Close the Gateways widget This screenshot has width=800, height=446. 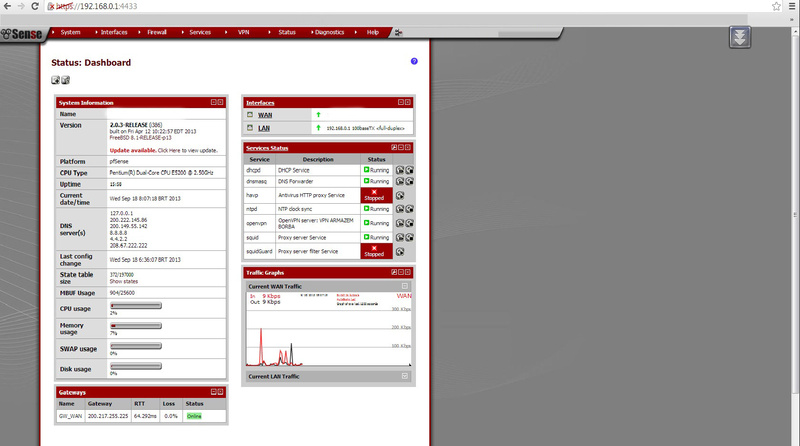tap(220, 392)
